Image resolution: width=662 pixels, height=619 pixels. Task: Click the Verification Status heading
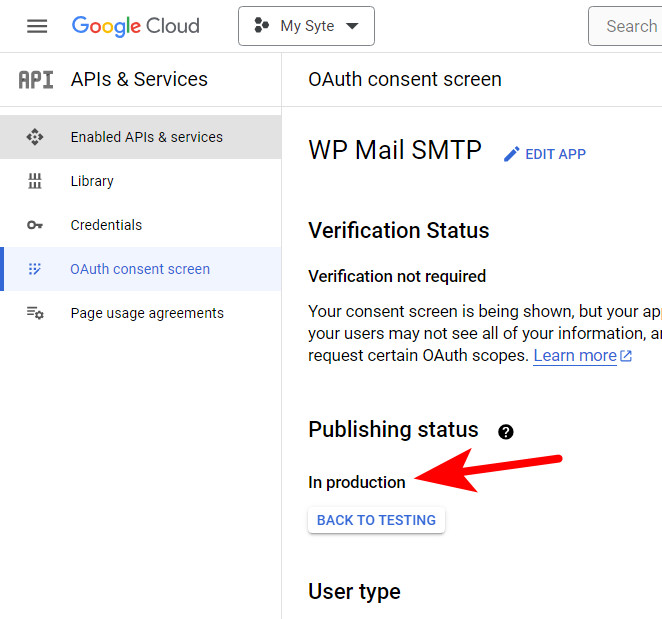(399, 231)
